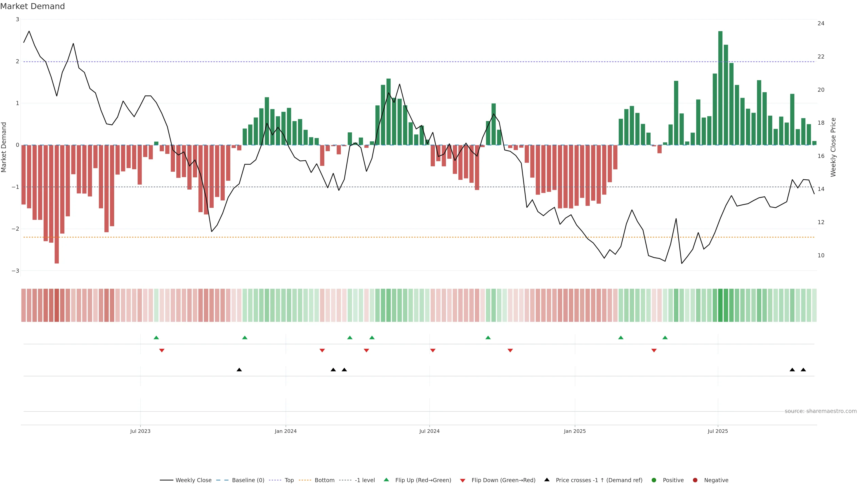
Task: Click the rightmost black price-cross triangle marker
Action: pos(803,370)
